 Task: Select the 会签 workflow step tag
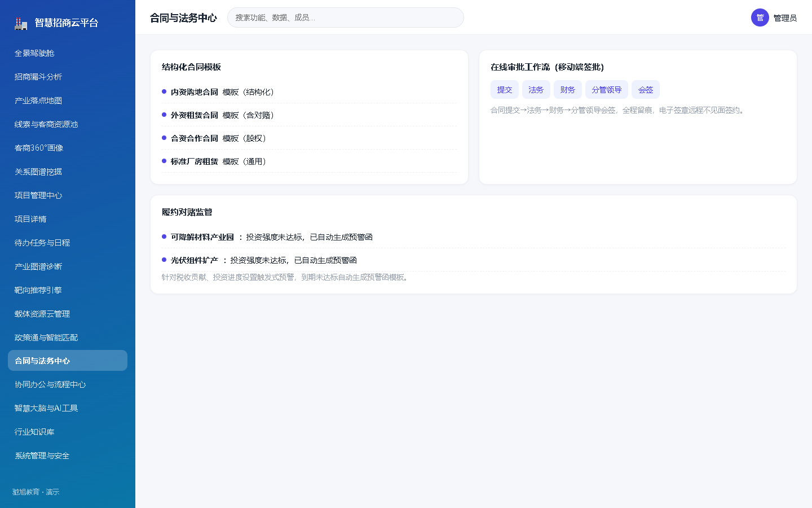[646, 90]
